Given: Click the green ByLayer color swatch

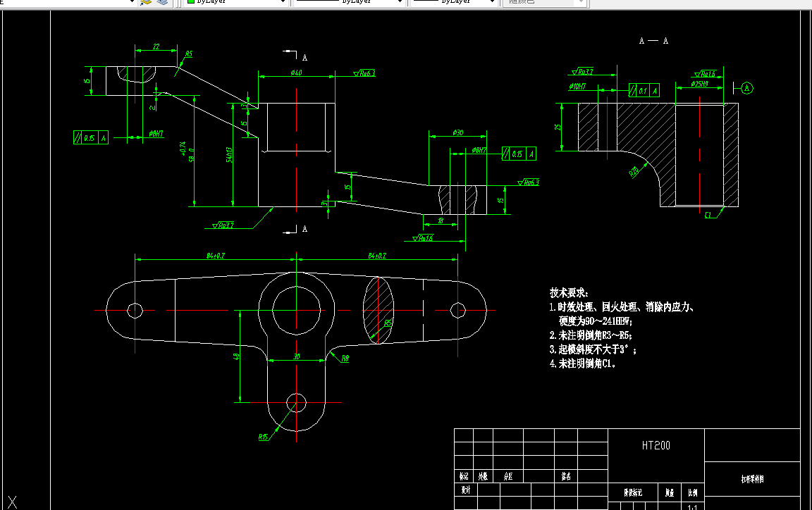Looking at the screenshot, I should pos(190,1).
